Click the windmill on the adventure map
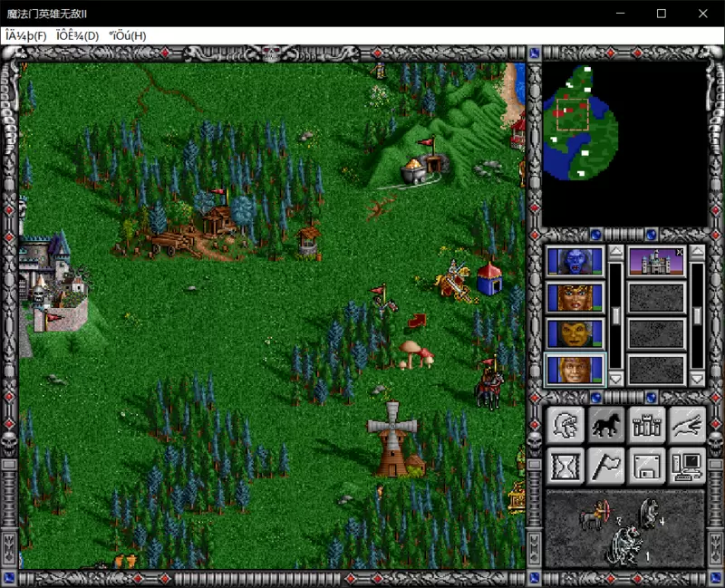 click(394, 439)
